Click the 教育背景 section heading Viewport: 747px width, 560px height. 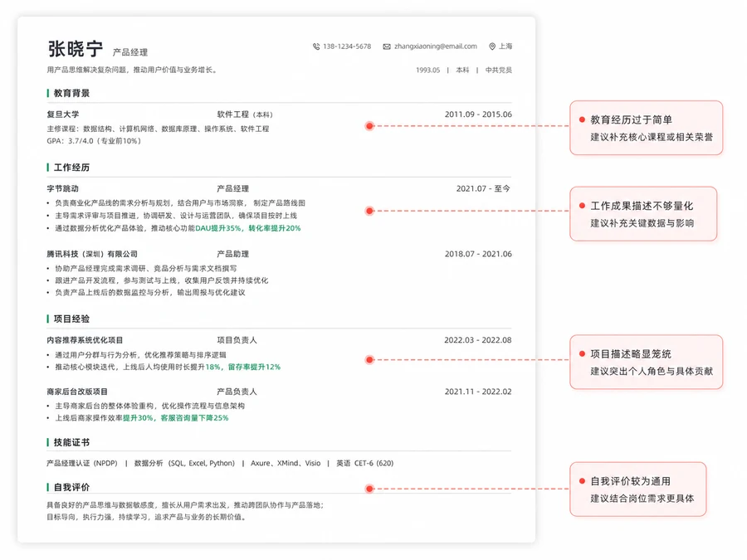pyautogui.click(x=71, y=93)
